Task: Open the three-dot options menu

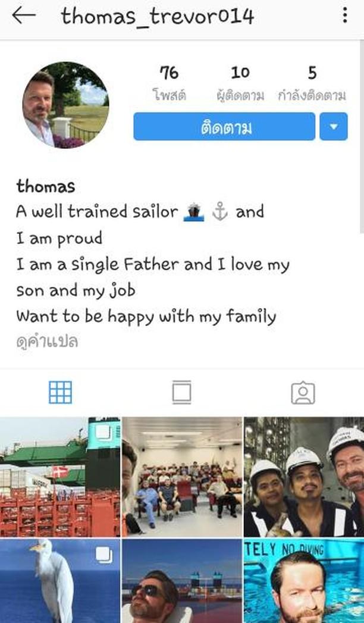Action: tap(345, 15)
